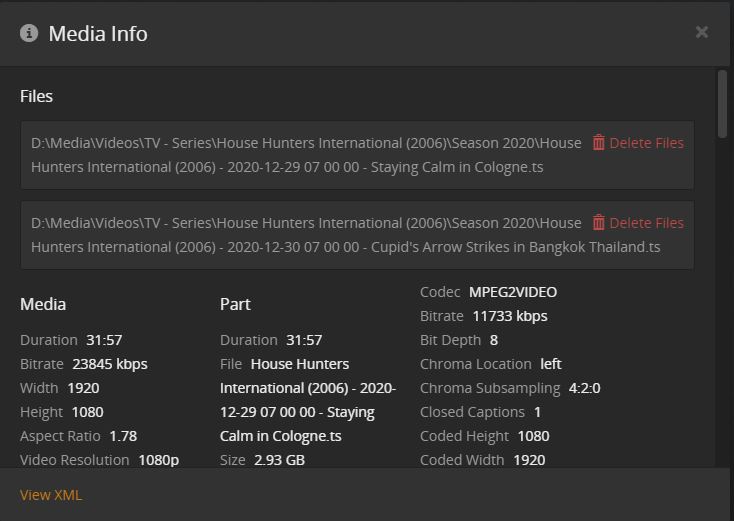Open the View XML link
This screenshot has width=734, height=521.
51,495
